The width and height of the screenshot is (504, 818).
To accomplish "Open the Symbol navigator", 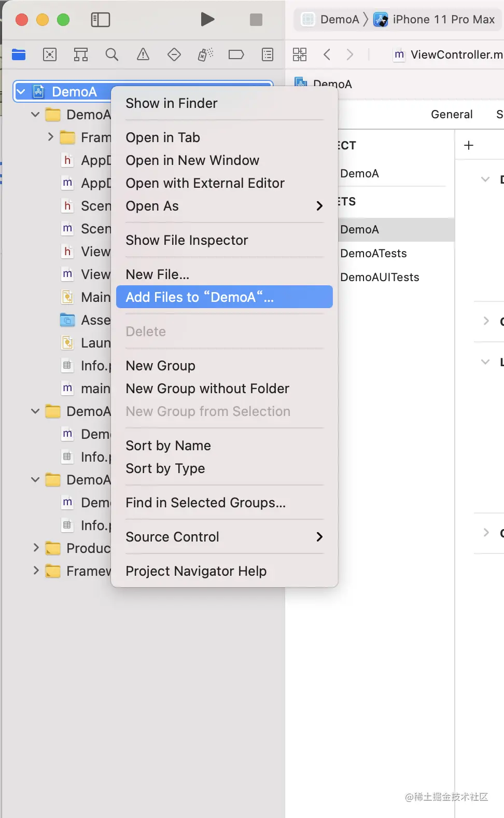I will click(81, 54).
